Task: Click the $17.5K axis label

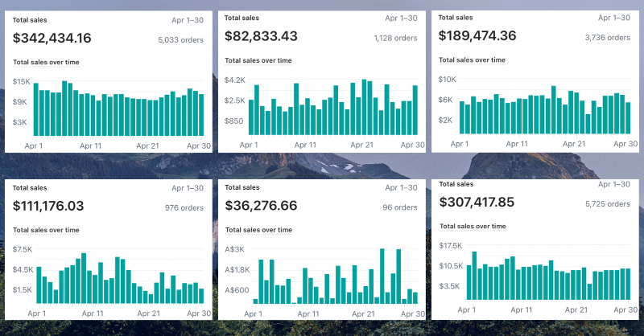Action: 451,246
